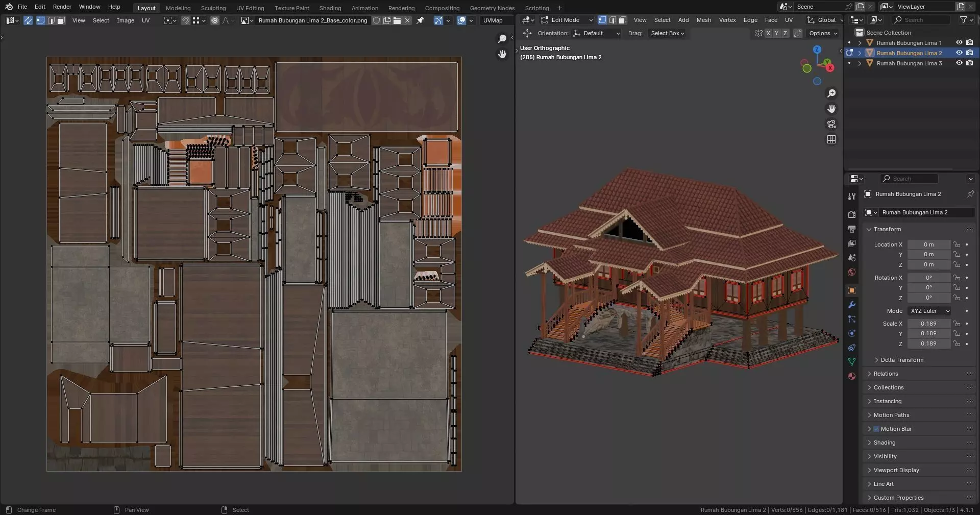
Task: Click the 3D viewport zoom magnifier icon
Action: tap(831, 93)
